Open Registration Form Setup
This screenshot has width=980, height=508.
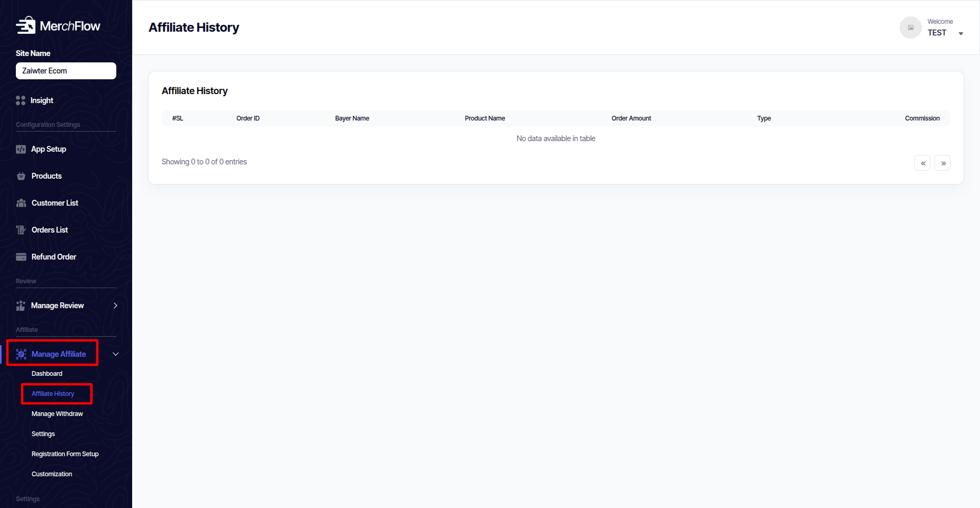65,454
